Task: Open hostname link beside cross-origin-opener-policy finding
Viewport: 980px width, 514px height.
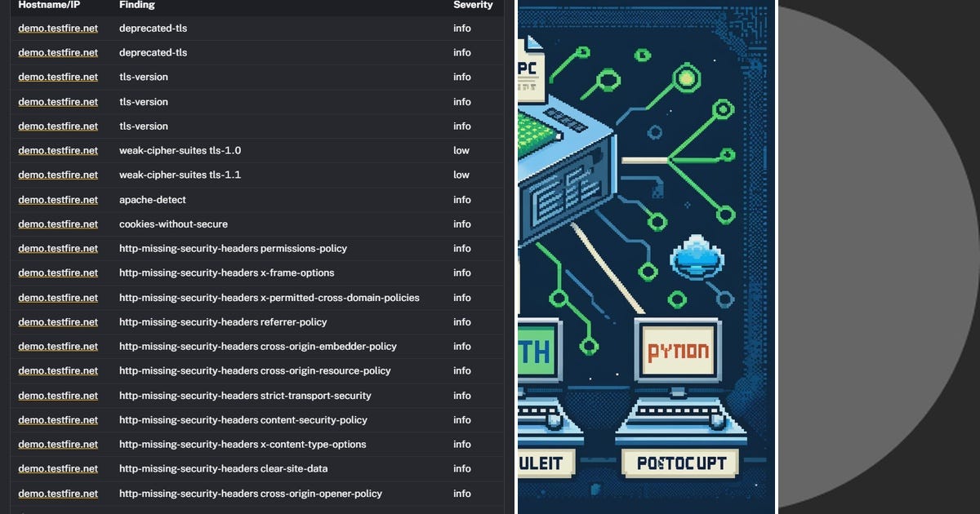Action: [x=58, y=493]
